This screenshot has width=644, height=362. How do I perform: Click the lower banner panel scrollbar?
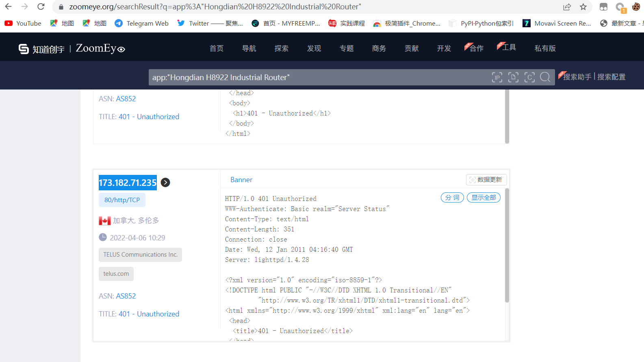507,246
